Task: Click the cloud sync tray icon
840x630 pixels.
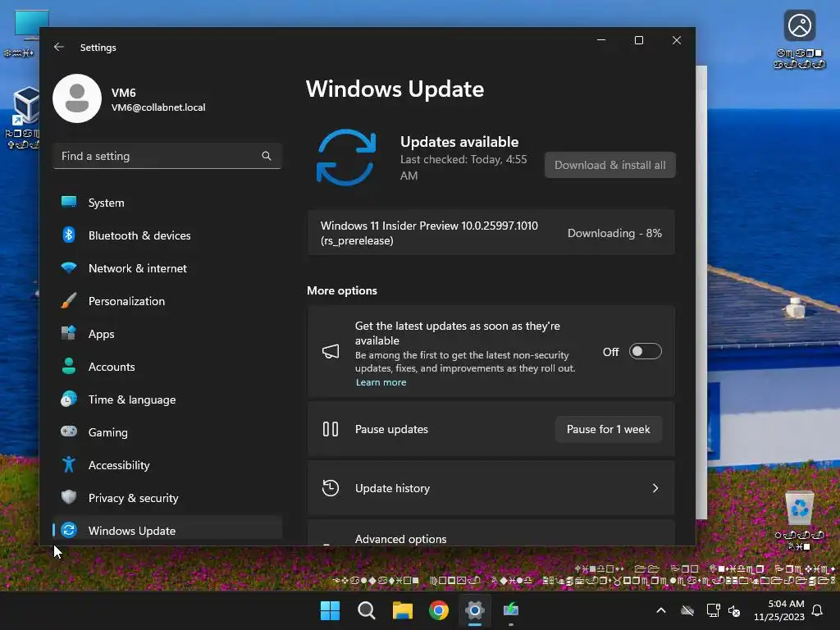Action: [687, 610]
